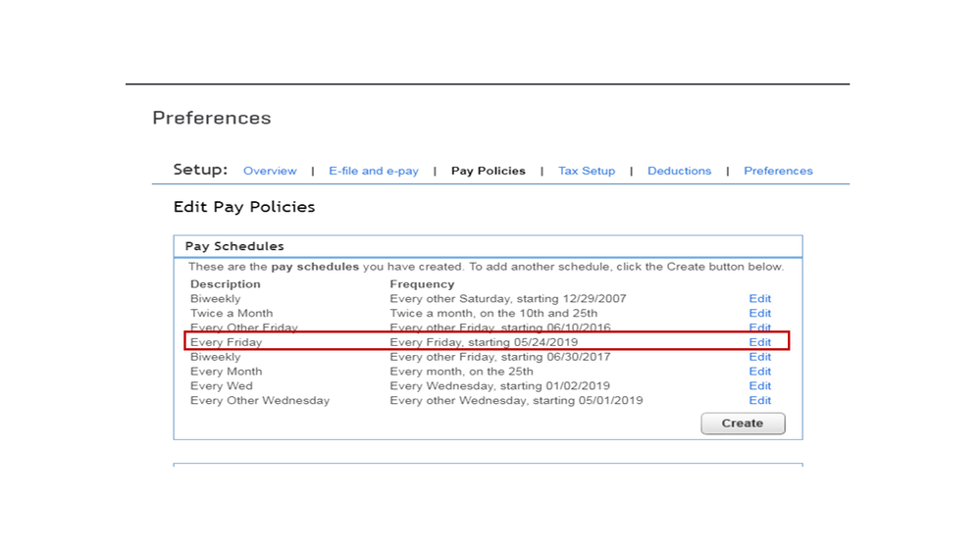Viewport: 980px width, 551px height.
Task: Click the Frequency column heading
Action: pyautogui.click(x=422, y=284)
